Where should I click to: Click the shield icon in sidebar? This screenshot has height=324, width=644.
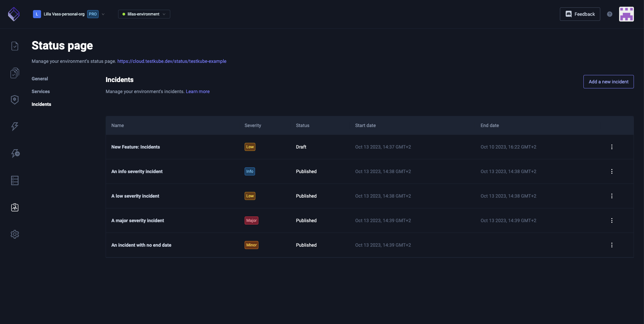coord(15,100)
